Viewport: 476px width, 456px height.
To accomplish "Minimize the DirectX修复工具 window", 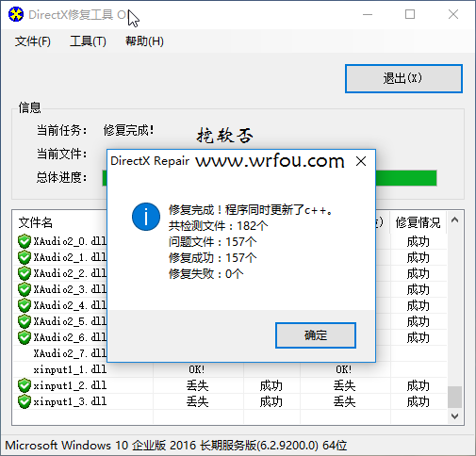I will pyautogui.click(x=368, y=14).
